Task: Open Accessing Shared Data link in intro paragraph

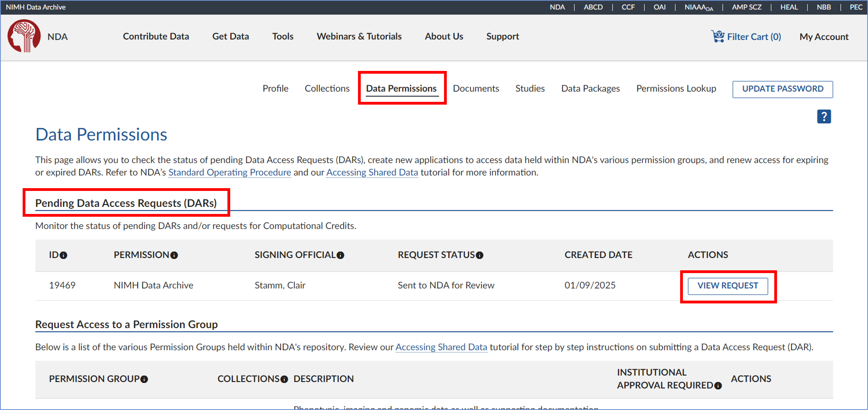Action: coord(372,172)
